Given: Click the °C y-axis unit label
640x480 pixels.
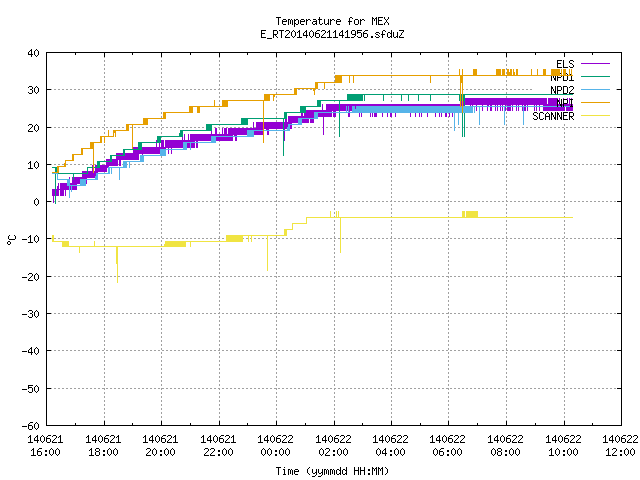Looking at the screenshot, I should tap(11, 240).
